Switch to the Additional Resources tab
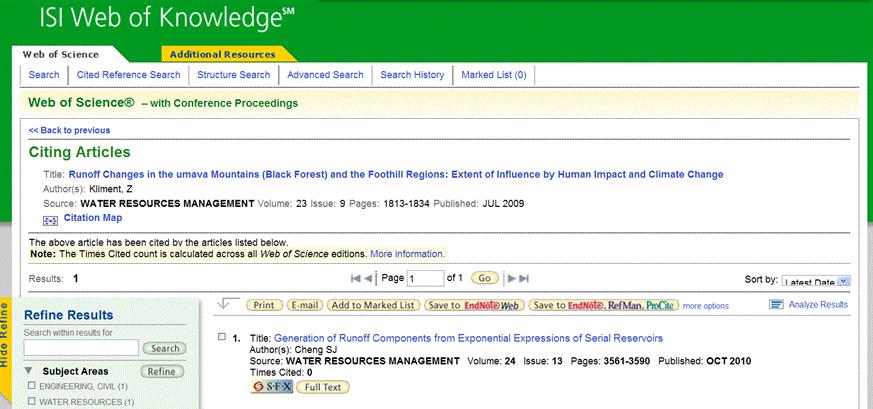The width and height of the screenshot is (873, 409). point(223,55)
